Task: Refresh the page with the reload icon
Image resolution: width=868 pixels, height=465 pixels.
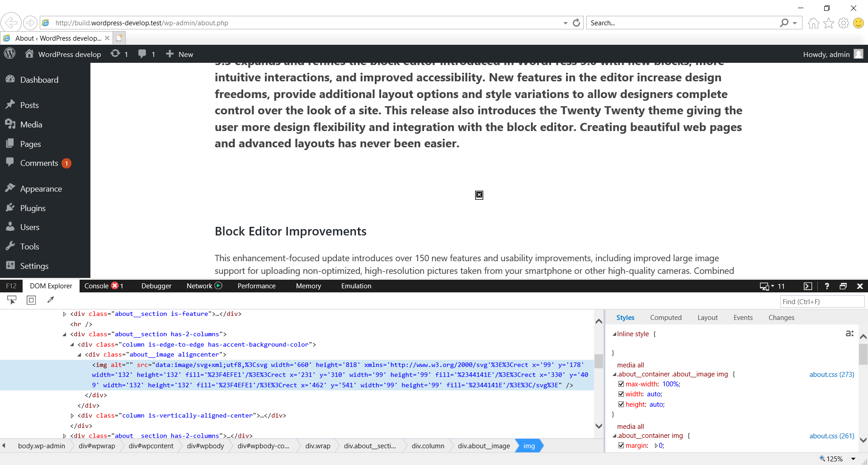Action: click(x=576, y=23)
